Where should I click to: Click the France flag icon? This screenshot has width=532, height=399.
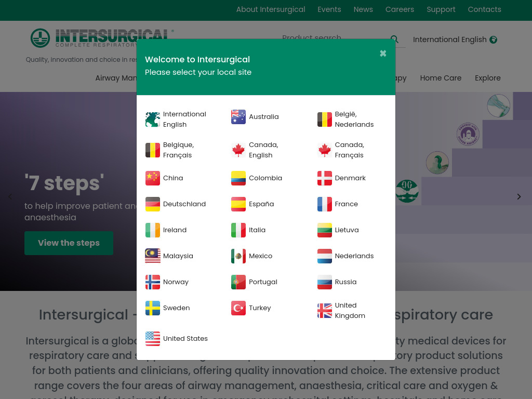point(325,204)
